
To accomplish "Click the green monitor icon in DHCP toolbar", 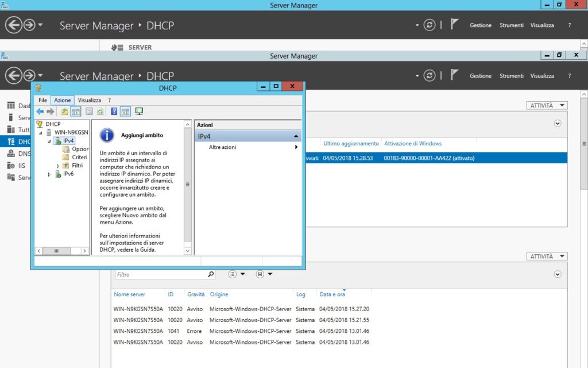I will 139,112.
